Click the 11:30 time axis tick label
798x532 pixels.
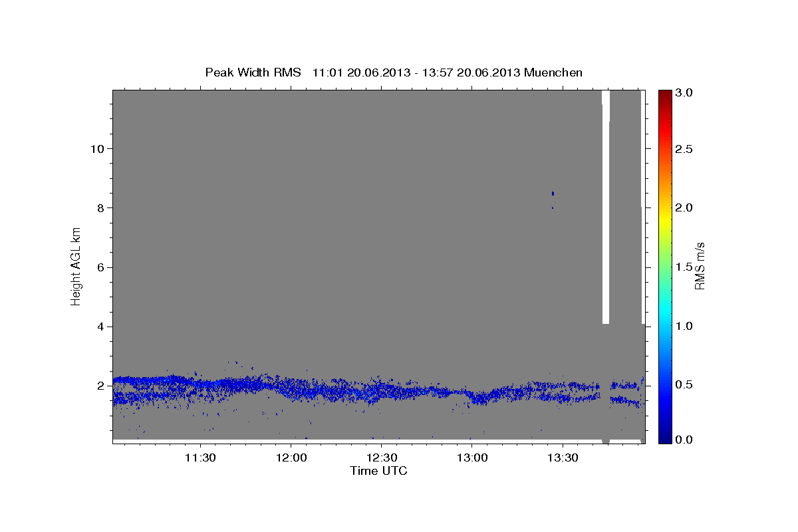tap(200, 458)
